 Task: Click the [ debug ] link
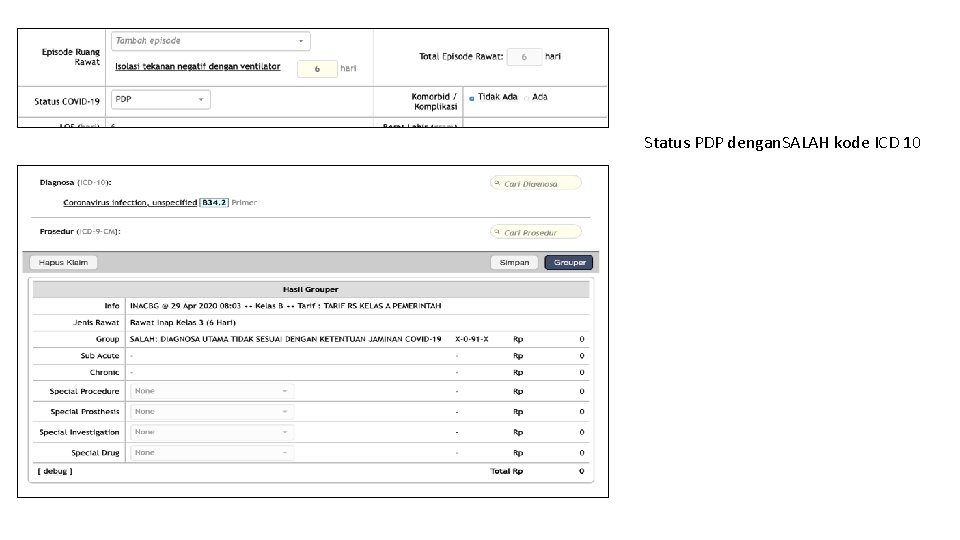pos(55,471)
